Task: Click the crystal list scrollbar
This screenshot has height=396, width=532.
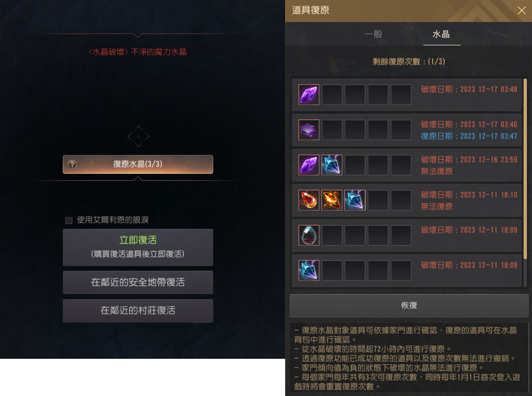Action: click(x=525, y=170)
